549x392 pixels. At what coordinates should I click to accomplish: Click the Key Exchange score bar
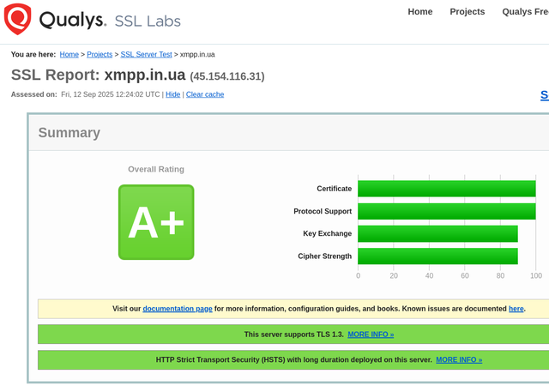(437, 233)
